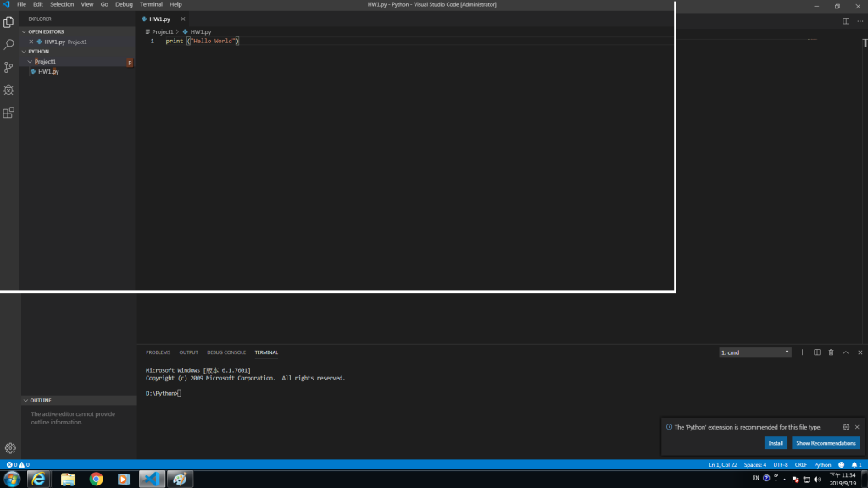
Task: Create a new terminal with plus icon
Action: pyautogui.click(x=802, y=352)
